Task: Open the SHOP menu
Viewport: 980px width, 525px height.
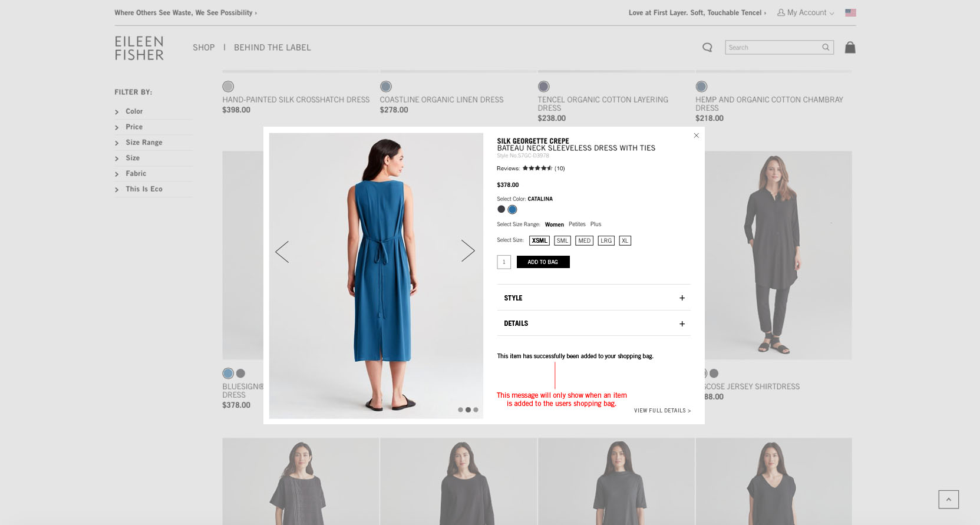Action: pos(203,48)
